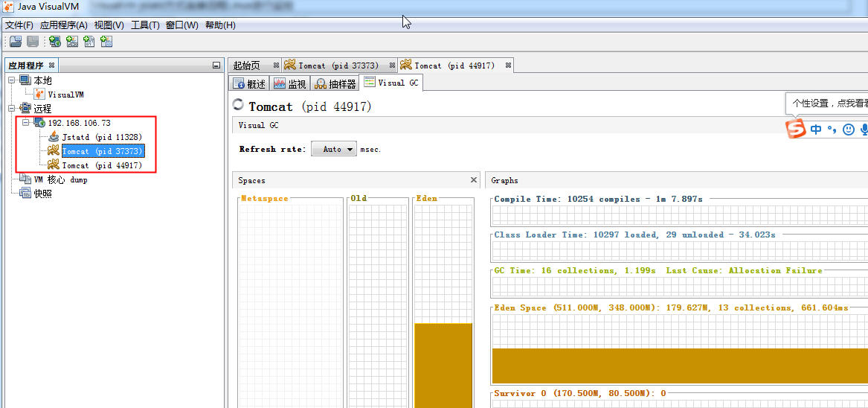The image size is (868, 408).
Task: Click the greyed-out save toolbar icon
Action: tap(33, 41)
